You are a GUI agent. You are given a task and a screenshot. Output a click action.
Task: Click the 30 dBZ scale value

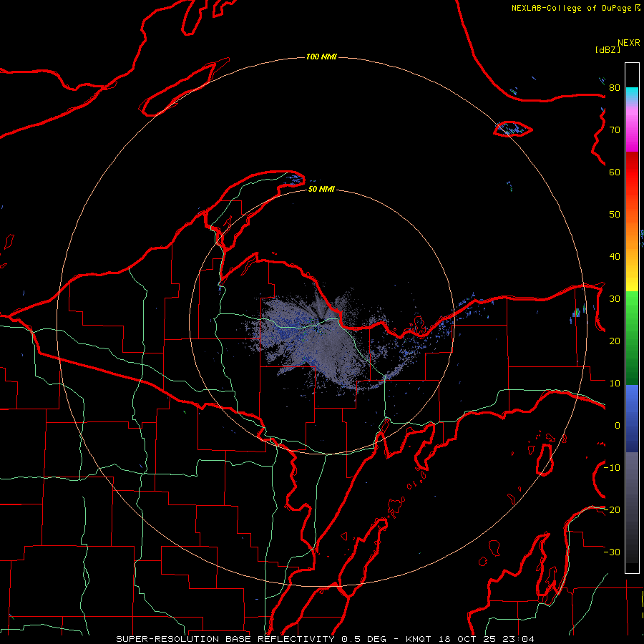click(x=615, y=299)
